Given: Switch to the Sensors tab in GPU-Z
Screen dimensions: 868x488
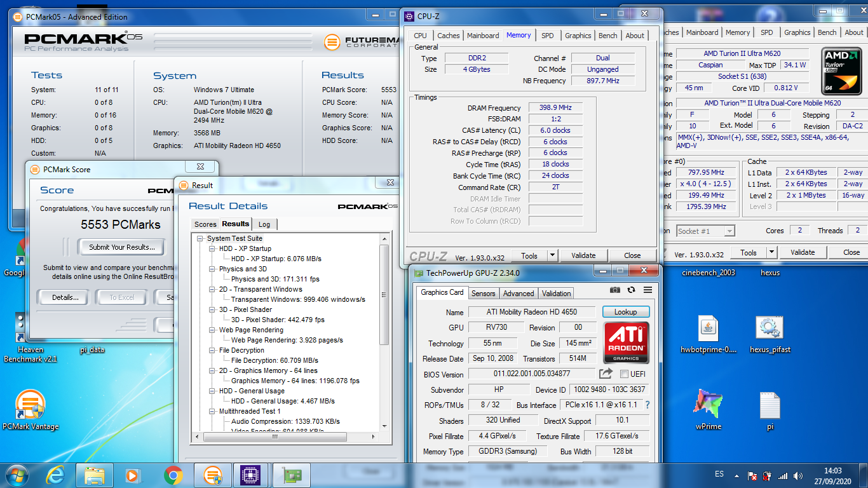Looking at the screenshot, I should 483,293.
